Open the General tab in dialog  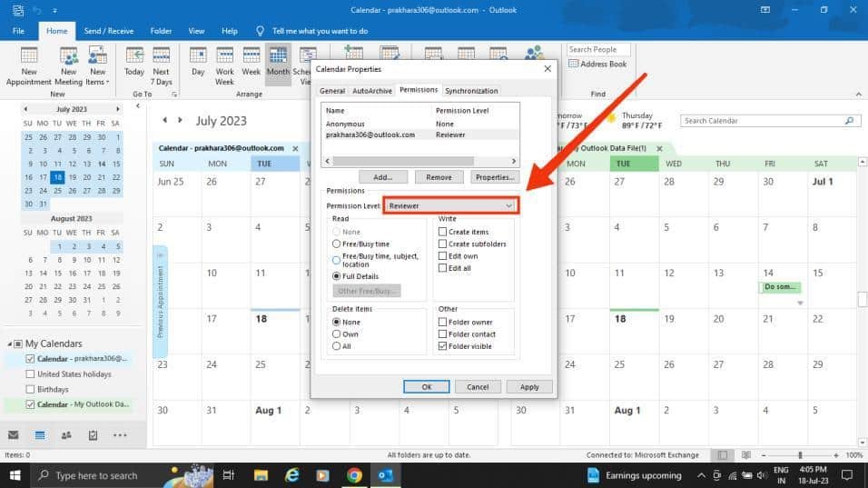tap(332, 91)
